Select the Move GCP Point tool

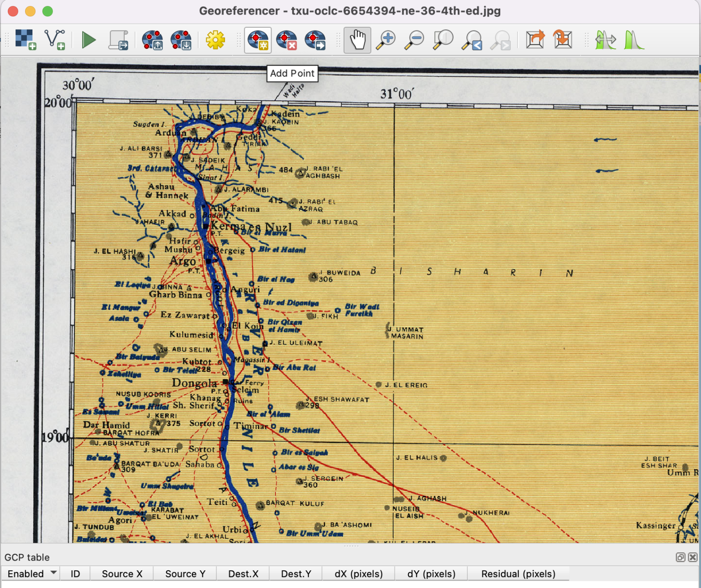coord(315,40)
